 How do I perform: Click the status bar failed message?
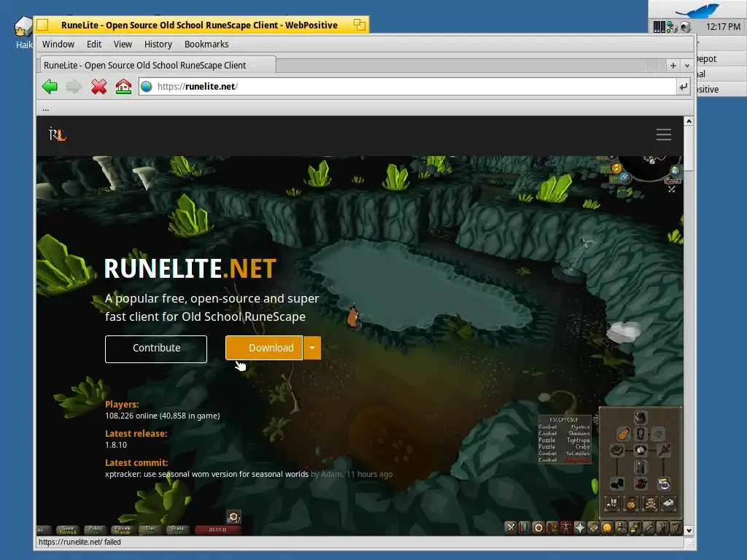click(x=80, y=542)
